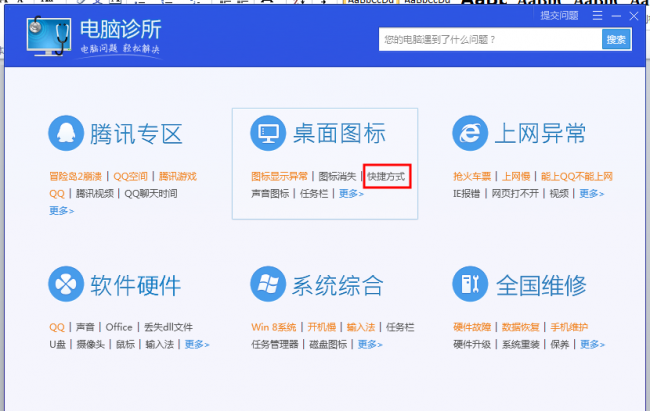This screenshot has width=650, height=411.
Task: Select the 快捷方式 link
Action: (386, 176)
